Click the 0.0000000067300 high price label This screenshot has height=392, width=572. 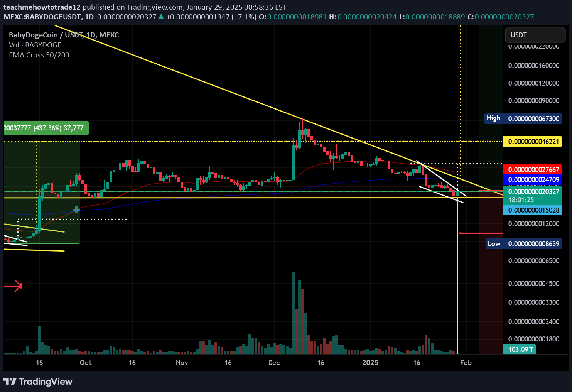(x=533, y=118)
